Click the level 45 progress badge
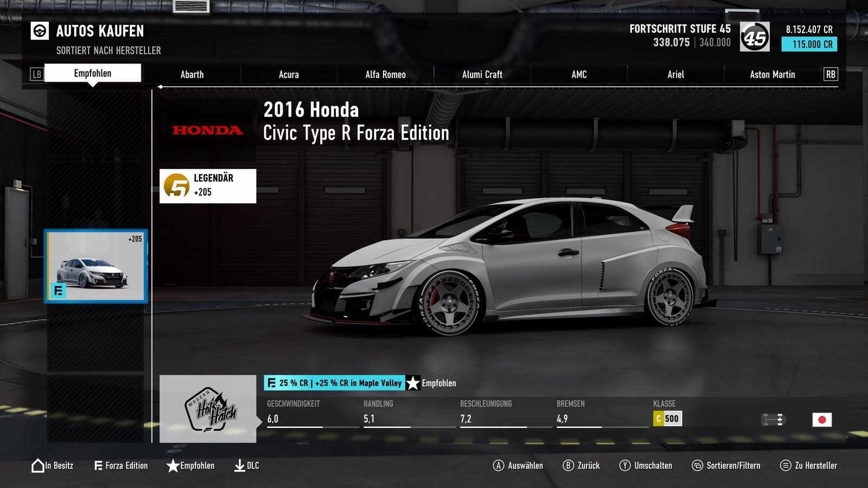868x488 pixels. click(x=755, y=37)
